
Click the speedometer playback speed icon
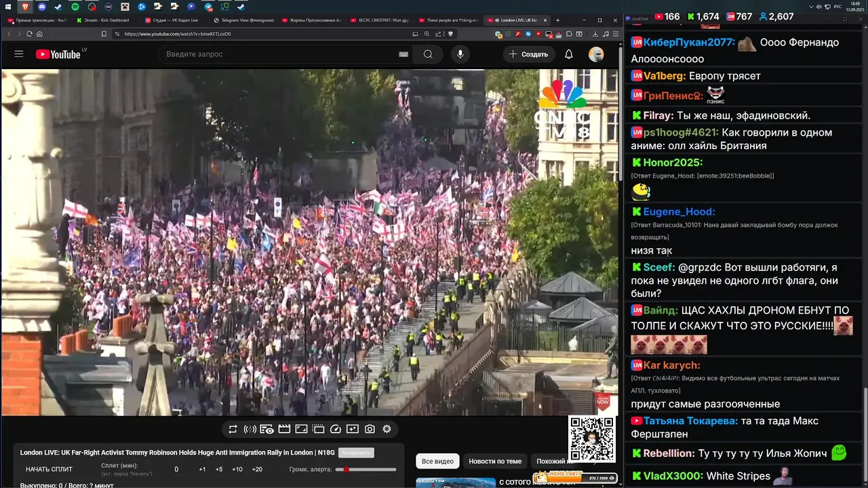coord(335,429)
